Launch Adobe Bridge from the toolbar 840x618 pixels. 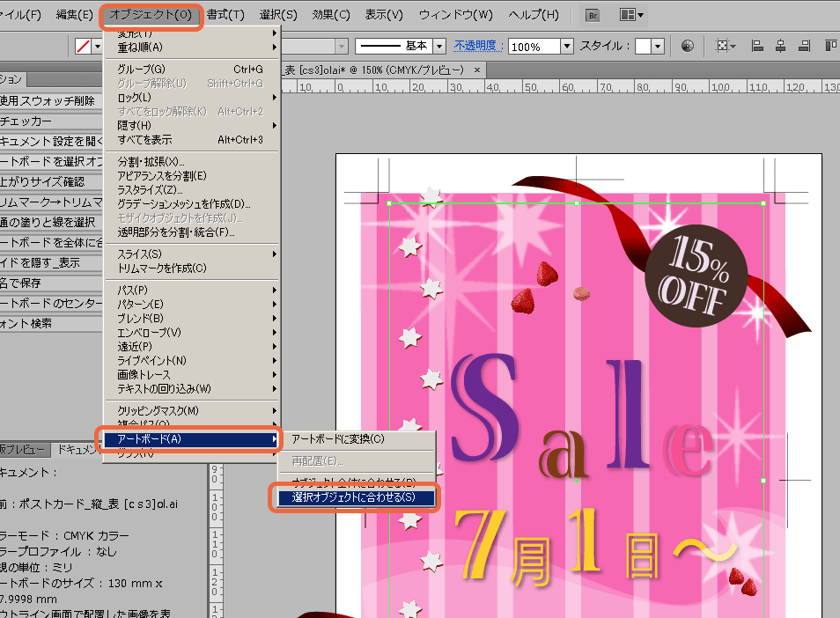(592, 14)
